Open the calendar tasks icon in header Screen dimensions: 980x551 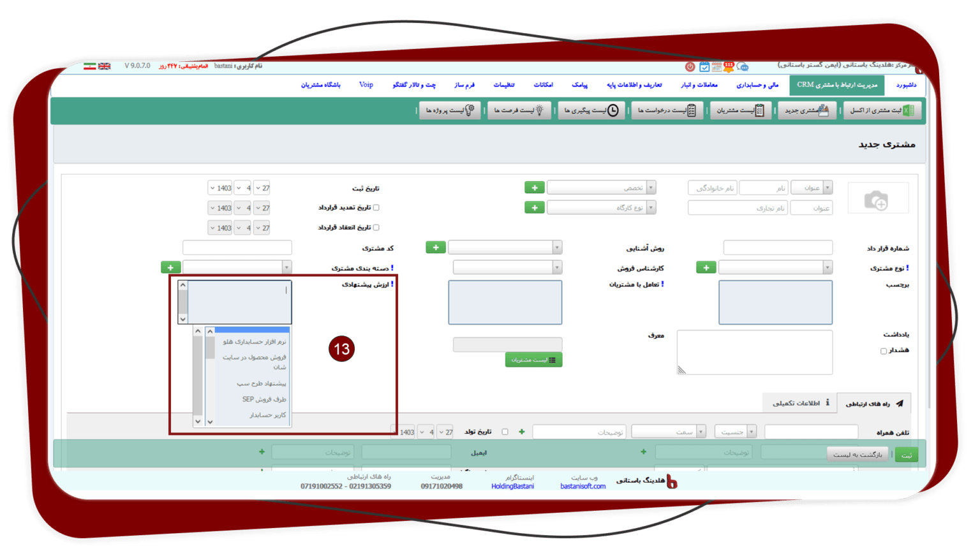point(704,66)
